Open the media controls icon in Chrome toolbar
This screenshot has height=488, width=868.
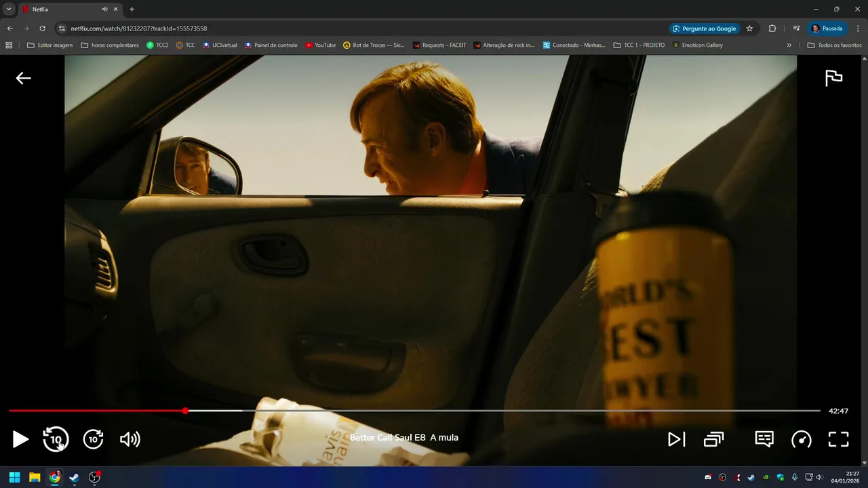pyautogui.click(x=796, y=28)
